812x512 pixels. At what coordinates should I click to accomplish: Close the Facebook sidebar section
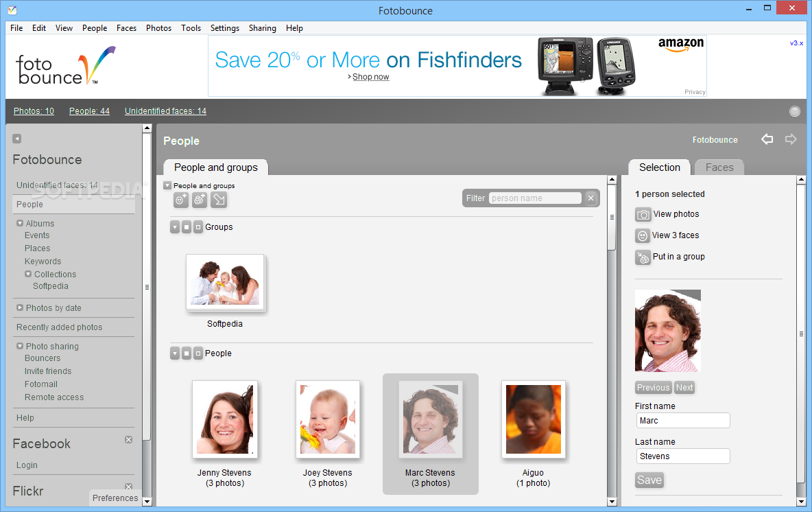pyautogui.click(x=128, y=439)
